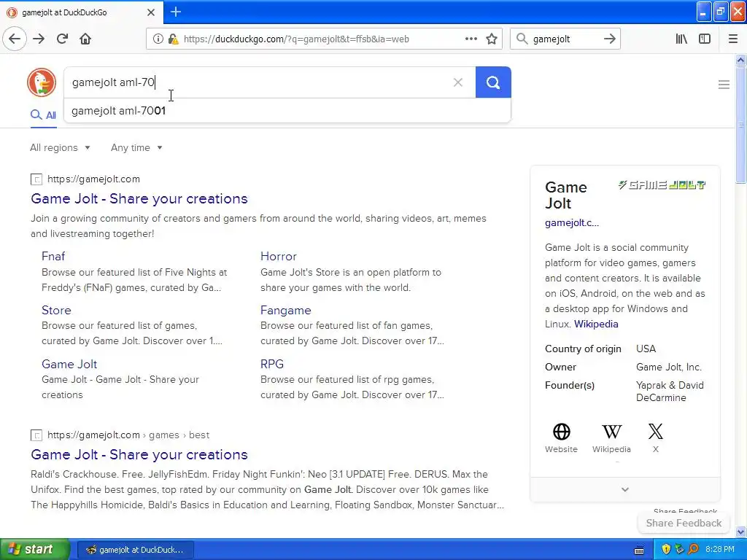Clear the search query with X
The height and width of the screenshot is (560, 747).
(x=458, y=82)
